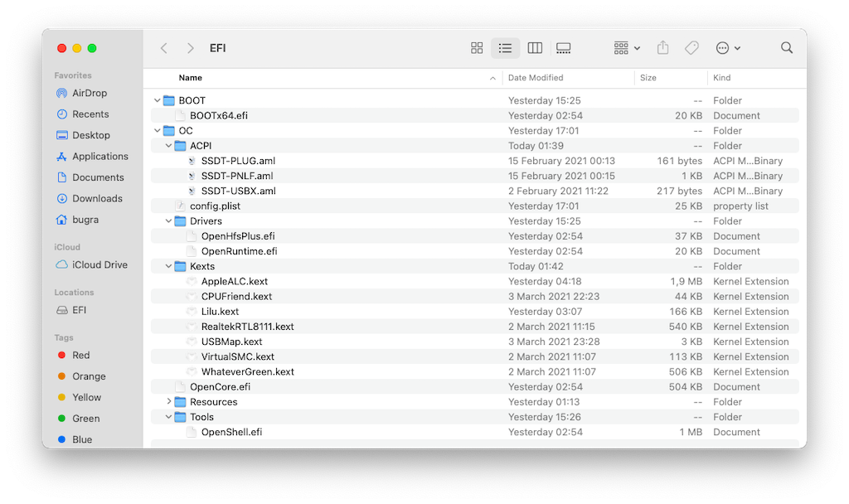Viewport: 849px width, 504px height.
Task: Sort by the Date Modified column
Action: click(x=536, y=78)
